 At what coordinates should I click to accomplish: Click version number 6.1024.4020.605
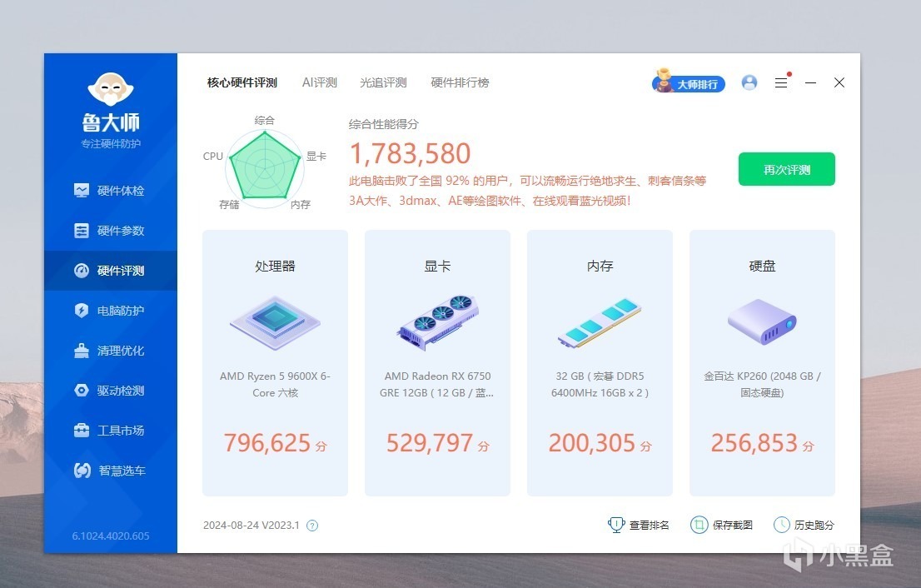[x=111, y=536]
